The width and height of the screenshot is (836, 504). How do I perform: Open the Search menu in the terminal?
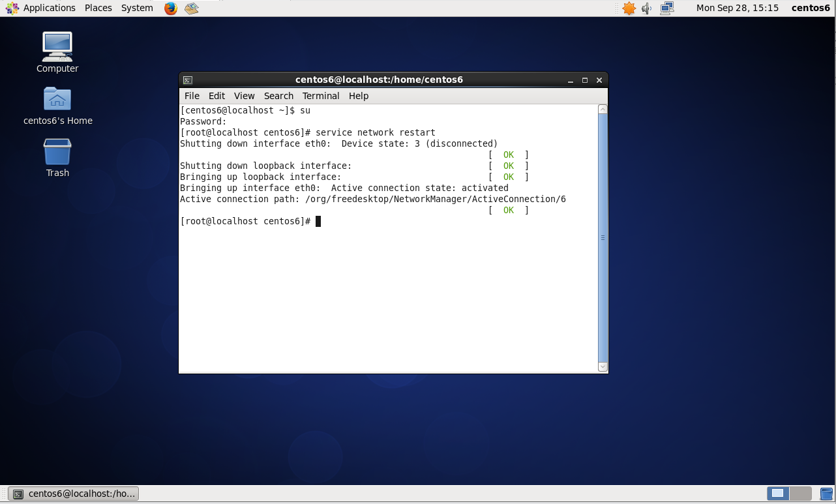tap(278, 96)
